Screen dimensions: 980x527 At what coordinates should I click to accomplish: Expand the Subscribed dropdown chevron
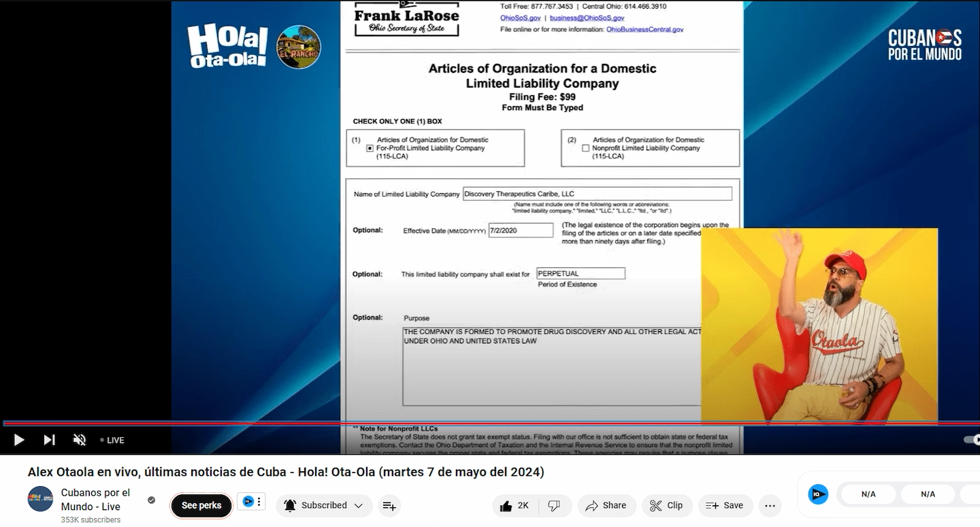pyautogui.click(x=359, y=506)
